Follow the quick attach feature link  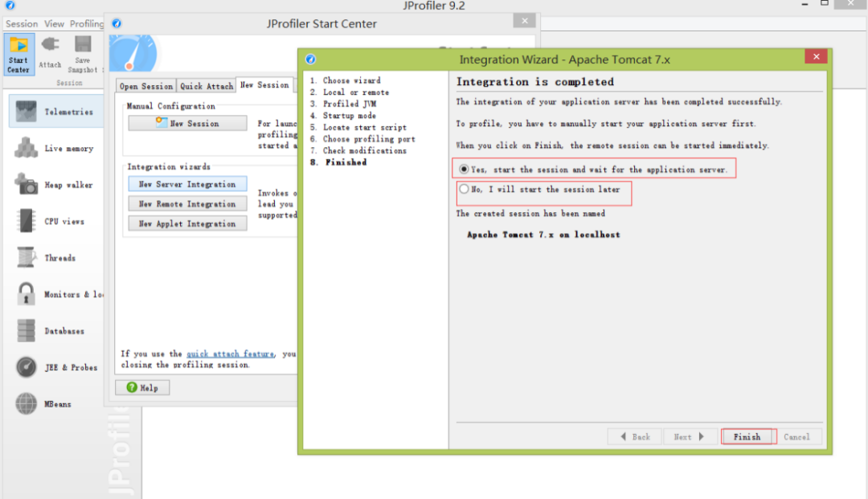(x=231, y=354)
